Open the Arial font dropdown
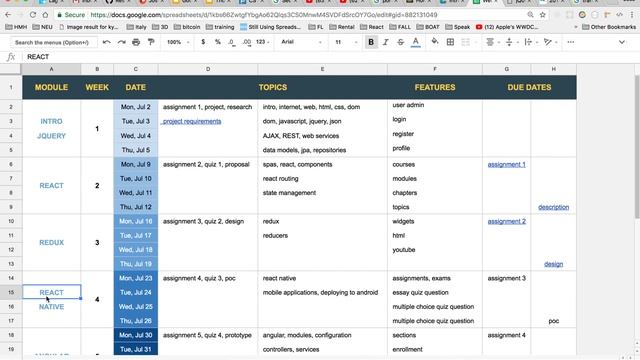The height and width of the screenshot is (360, 640). point(301,42)
